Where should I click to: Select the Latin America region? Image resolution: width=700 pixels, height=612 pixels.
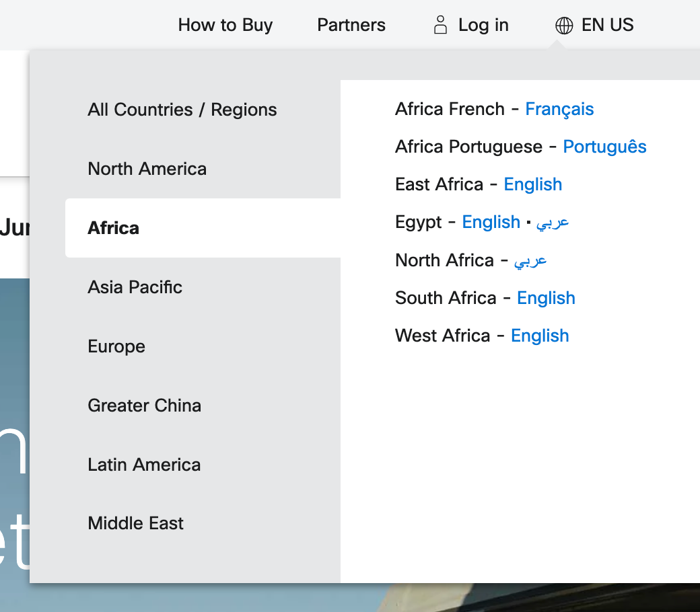click(x=144, y=465)
